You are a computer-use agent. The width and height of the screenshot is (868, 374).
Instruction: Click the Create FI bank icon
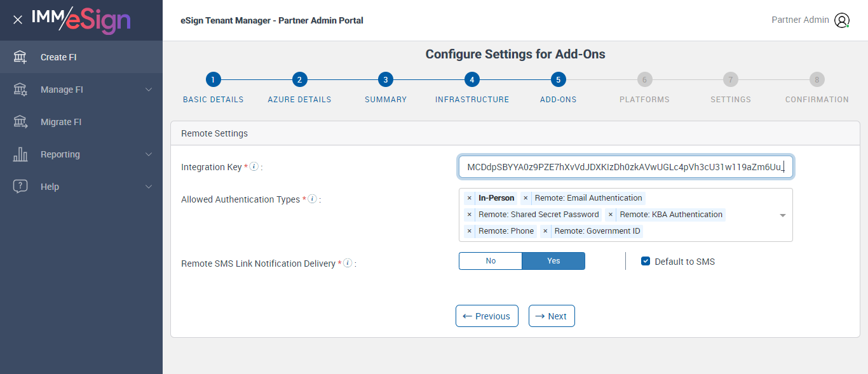click(x=20, y=57)
